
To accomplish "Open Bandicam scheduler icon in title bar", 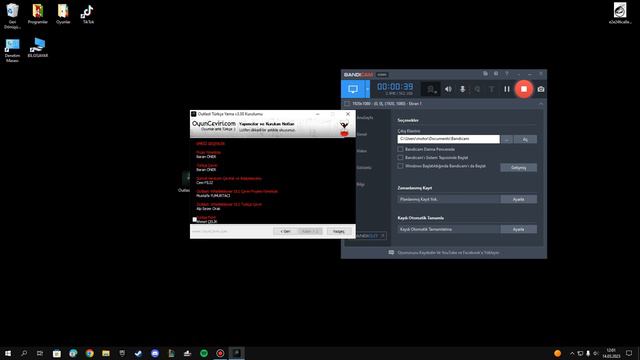I will [x=496, y=74].
